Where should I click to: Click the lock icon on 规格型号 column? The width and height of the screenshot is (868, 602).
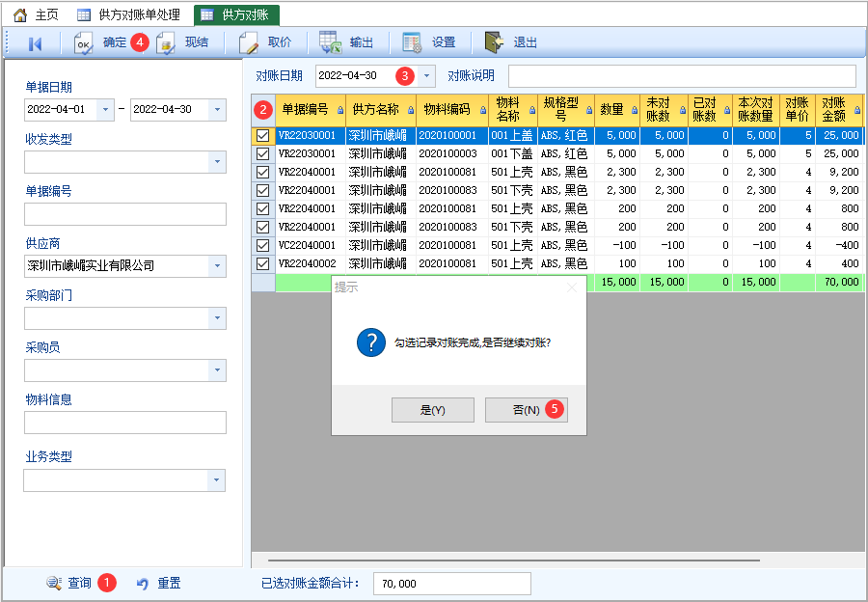pos(589,110)
